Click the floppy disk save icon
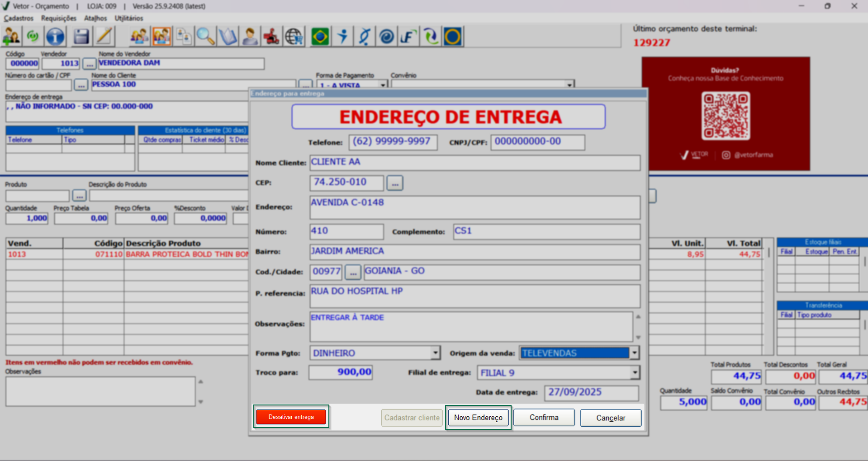The width and height of the screenshot is (868, 461). [x=81, y=37]
